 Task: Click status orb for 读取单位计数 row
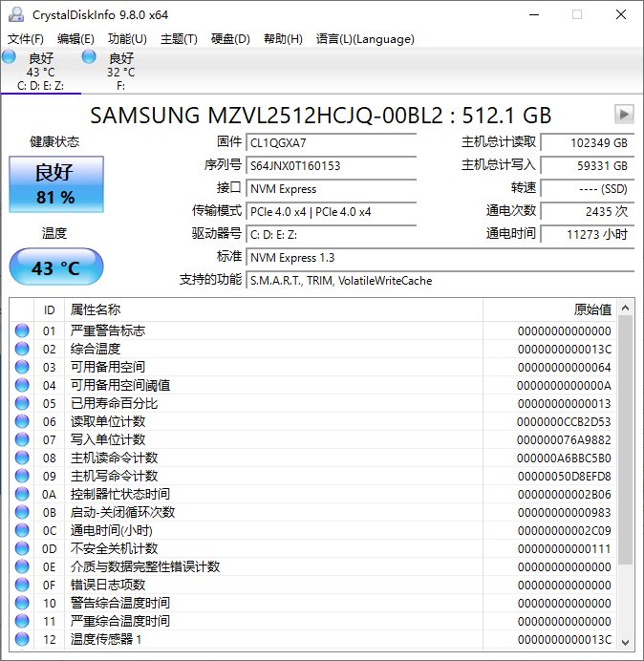(x=22, y=421)
